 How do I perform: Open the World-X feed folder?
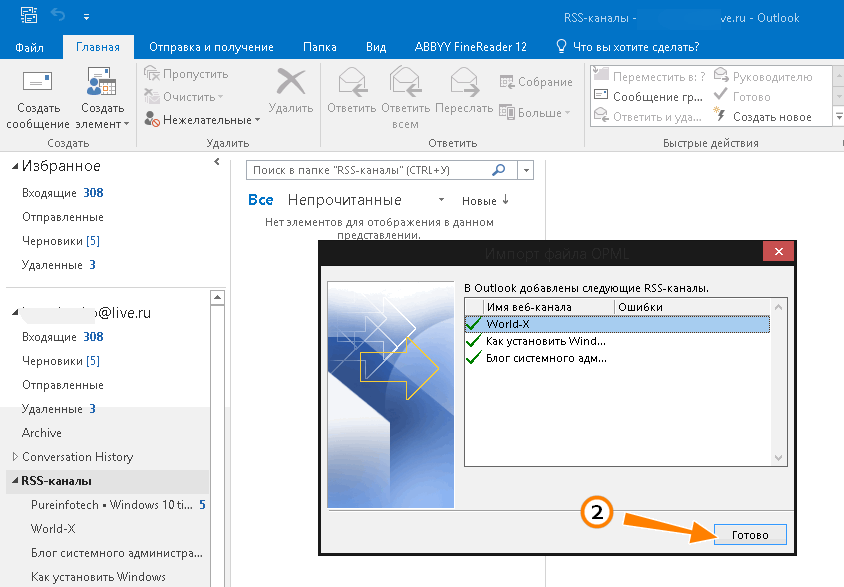coord(53,529)
